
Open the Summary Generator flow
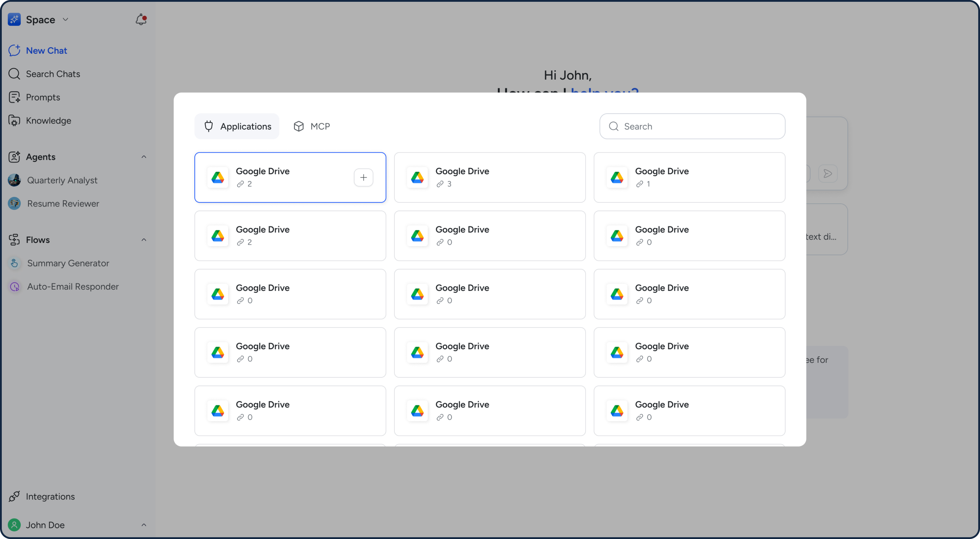pyautogui.click(x=59, y=263)
